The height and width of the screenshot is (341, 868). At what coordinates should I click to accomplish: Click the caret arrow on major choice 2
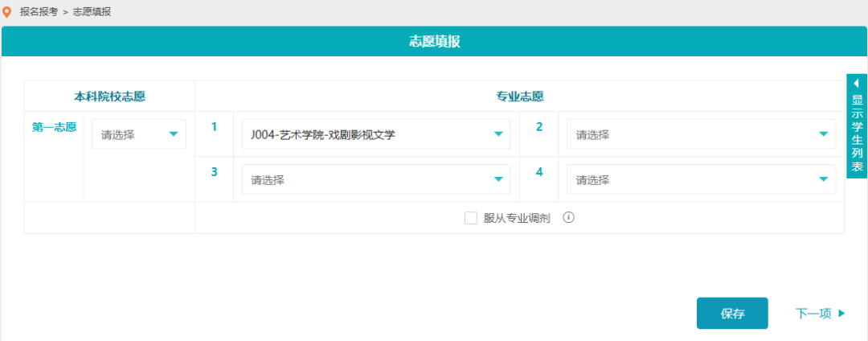(x=823, y=134)
